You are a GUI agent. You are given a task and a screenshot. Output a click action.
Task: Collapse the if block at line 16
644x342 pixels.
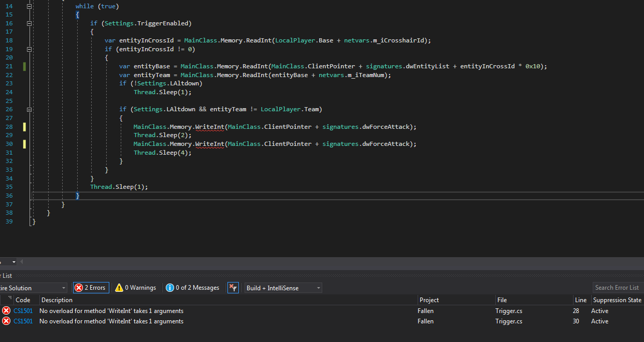click(29, 23)
